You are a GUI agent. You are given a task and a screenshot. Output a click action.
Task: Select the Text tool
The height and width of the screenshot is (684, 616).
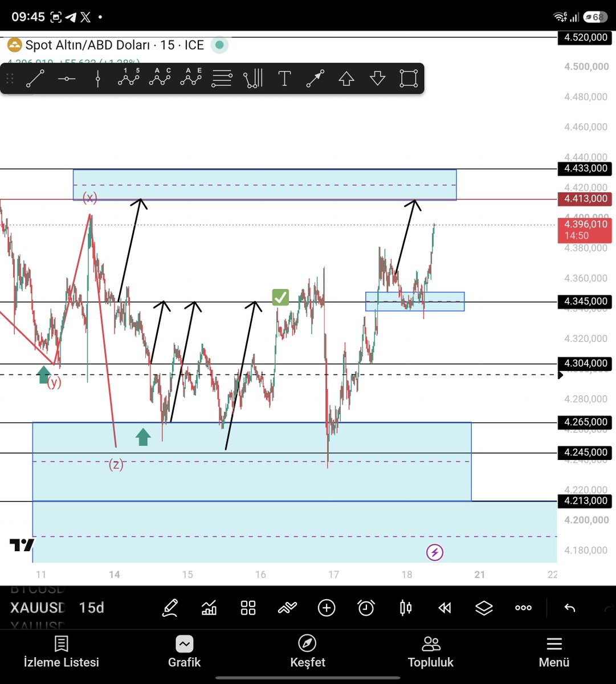click(x=284, y=78)
